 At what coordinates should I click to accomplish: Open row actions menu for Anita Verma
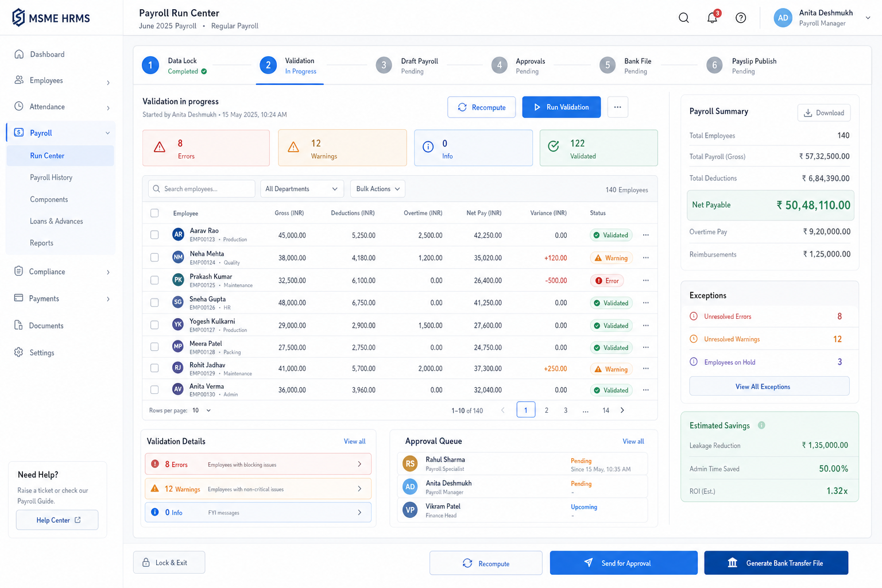click(x=646, y=390)
